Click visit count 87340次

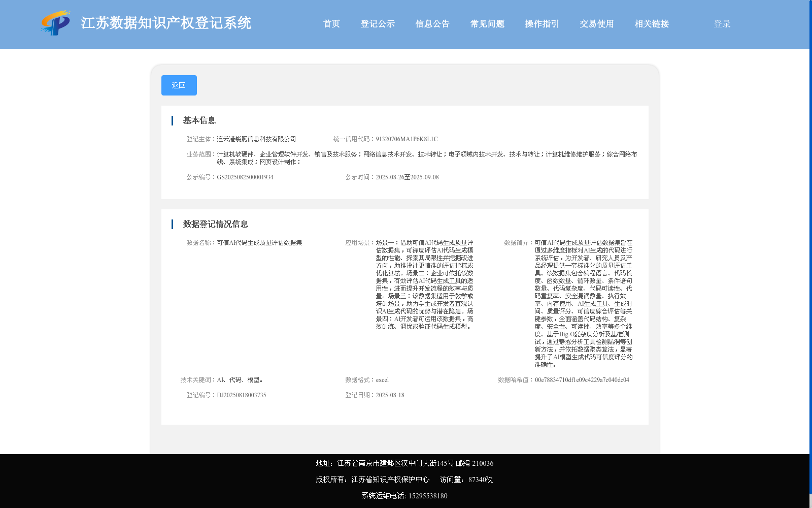tap(481, 480)
